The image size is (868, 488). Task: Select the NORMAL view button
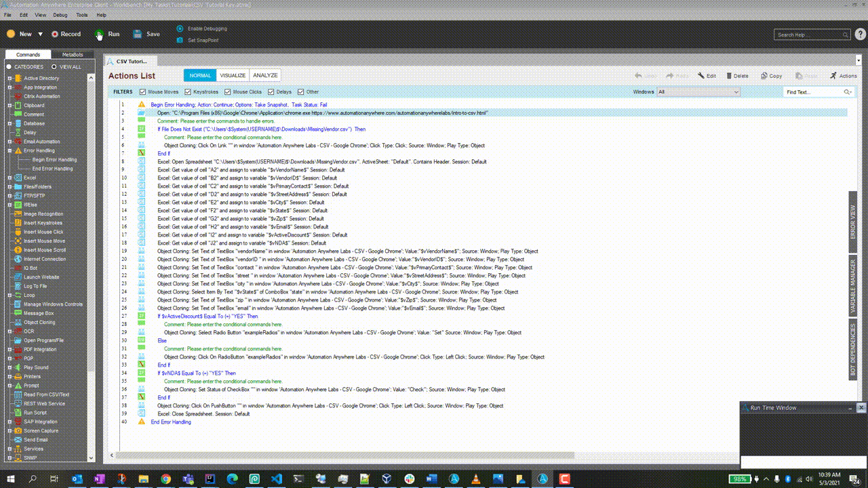[200, 75]
